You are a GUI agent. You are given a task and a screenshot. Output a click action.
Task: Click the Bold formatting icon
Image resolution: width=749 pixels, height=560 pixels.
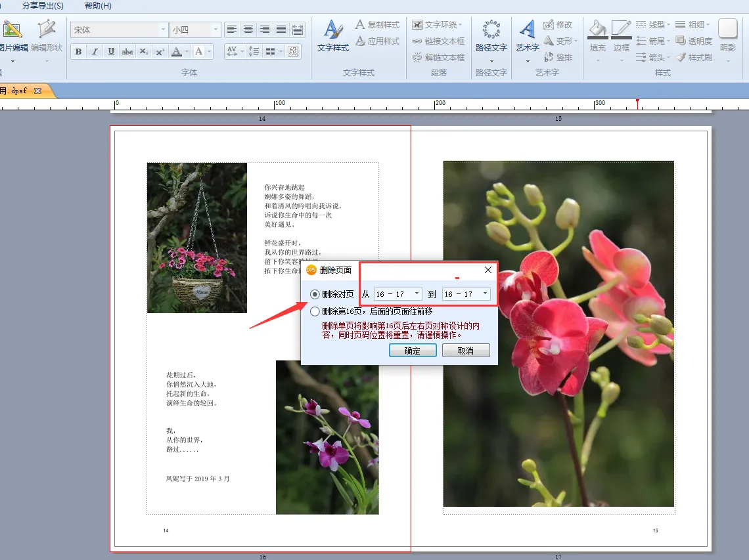tap(79, 51)
